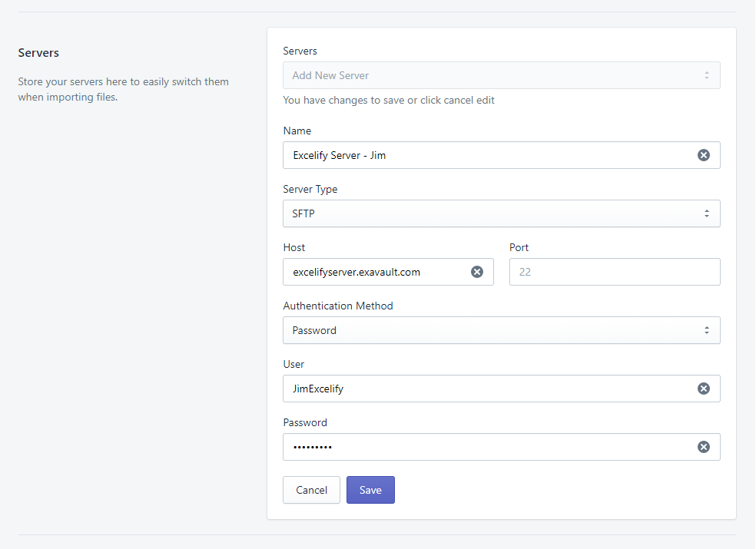The height and width of the screenshot is (549, 756).
Task: Focus the Name field with Excelify Server - Jim
Action: pyautogui.click(x=484, y=155)
